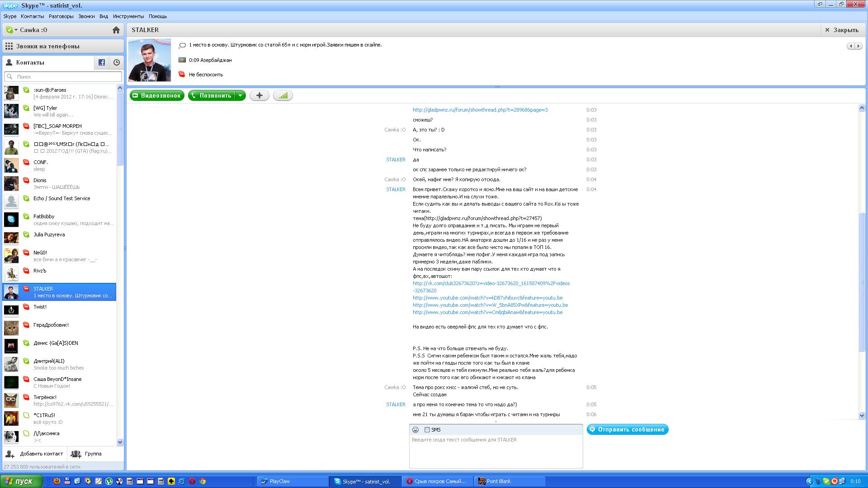Open the Инструменты menu

pos(128,16)
